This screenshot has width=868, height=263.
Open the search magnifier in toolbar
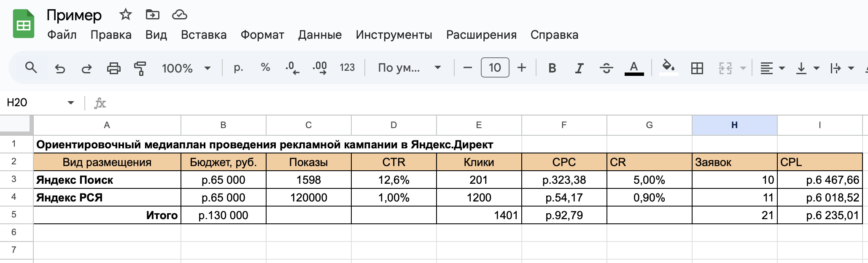tap(31, 67)
